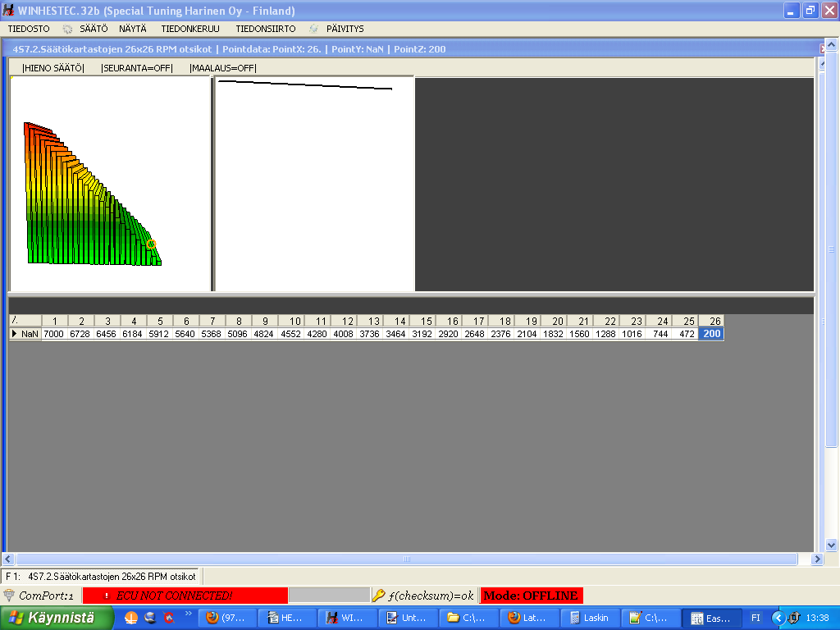Toggle SEURANTA=OFF tracking mode
The height and width of the screenshot is (630, 840).
137,68
